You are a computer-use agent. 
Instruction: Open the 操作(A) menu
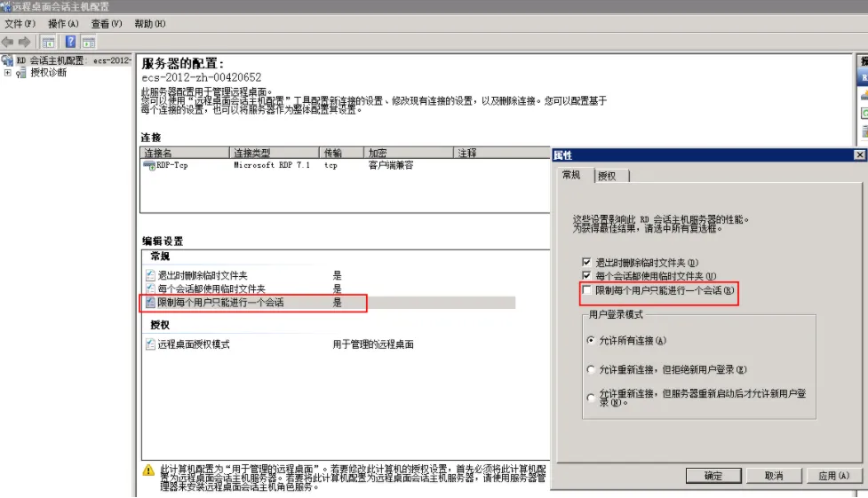(63, 24)
